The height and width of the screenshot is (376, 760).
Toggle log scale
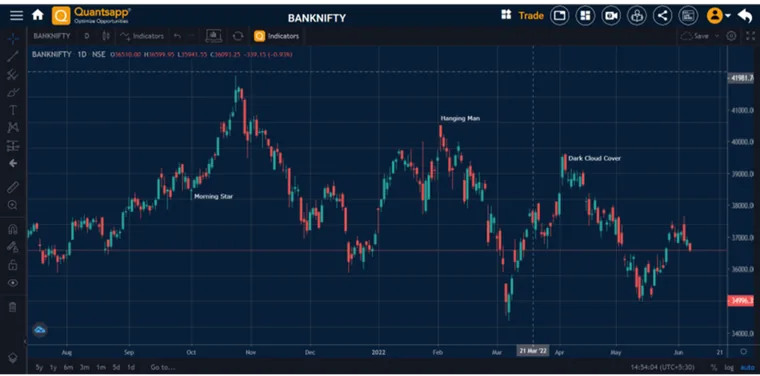[728, 367]
